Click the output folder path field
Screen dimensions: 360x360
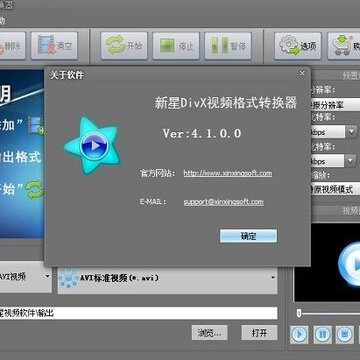point(139,313)
